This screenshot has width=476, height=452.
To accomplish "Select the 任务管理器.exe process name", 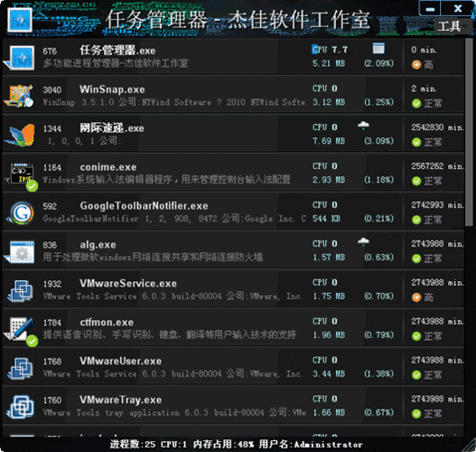I will (117, 51).
